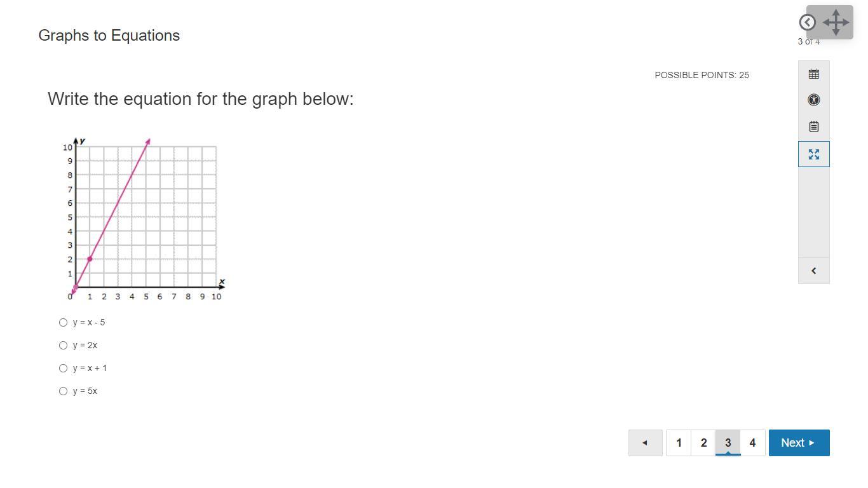
Task: Open the calendar grid tool icon
Action: [x=813, y=74]
